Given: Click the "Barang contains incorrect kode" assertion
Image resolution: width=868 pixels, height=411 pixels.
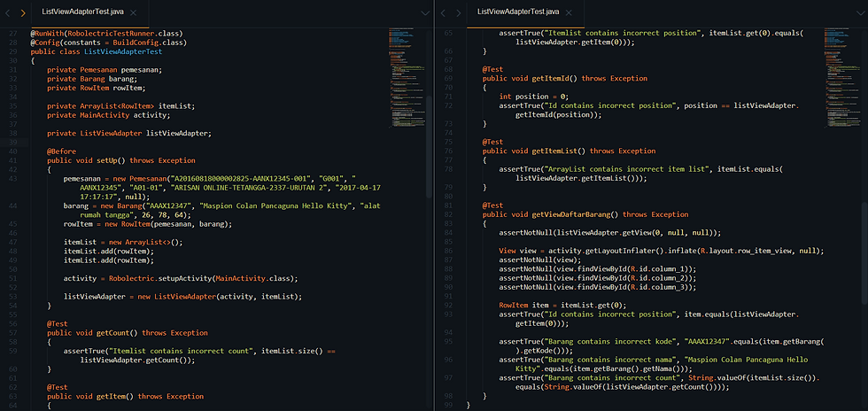Looking at the screenshot, I should [662, 345].
